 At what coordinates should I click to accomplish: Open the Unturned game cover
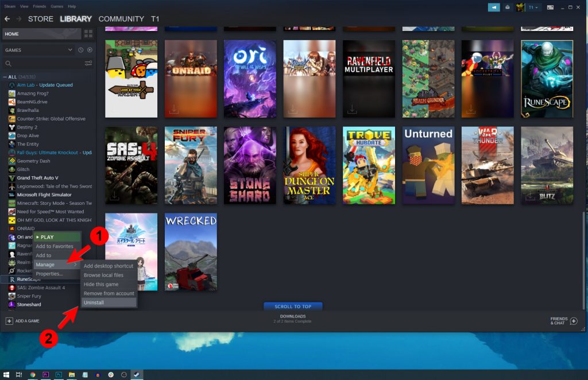click(428, 165)
